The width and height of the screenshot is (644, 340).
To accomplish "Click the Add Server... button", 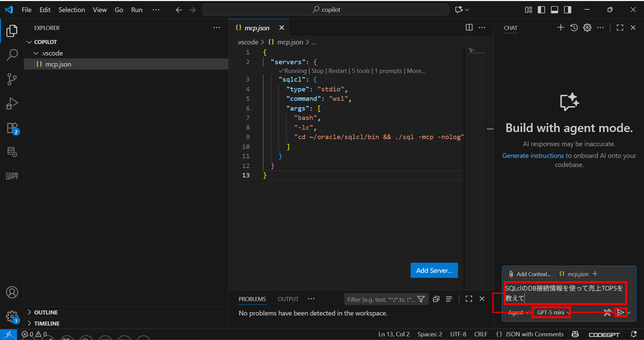I will click(x=434, y=270).
